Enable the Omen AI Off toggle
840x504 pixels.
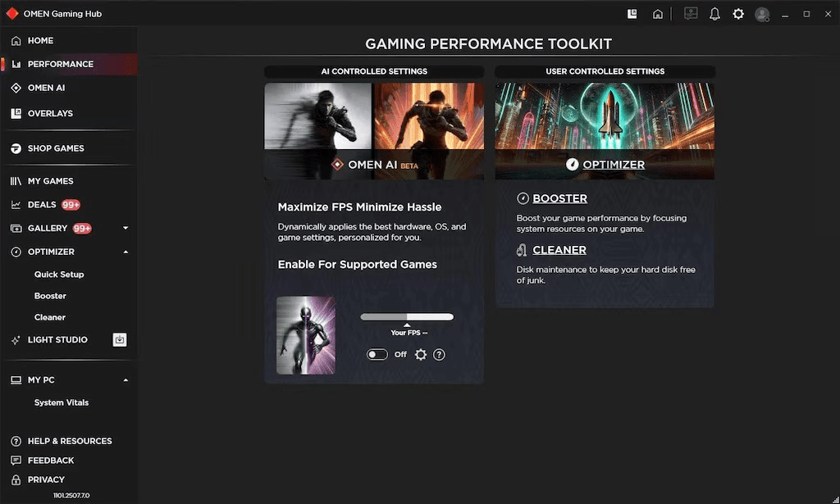coord(377,354)
